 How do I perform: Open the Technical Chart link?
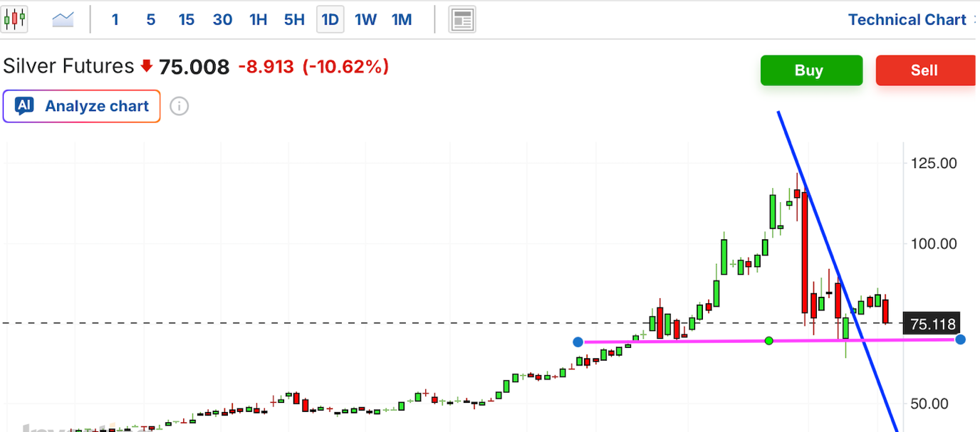point(907,20)
